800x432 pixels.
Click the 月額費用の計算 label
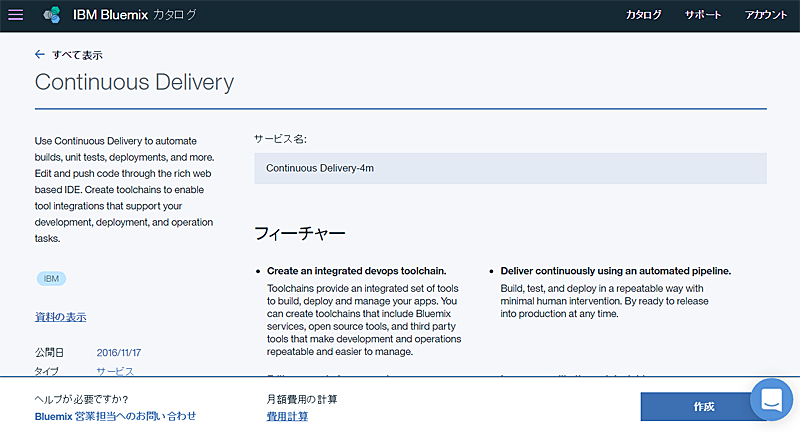[x=302, y=399]
